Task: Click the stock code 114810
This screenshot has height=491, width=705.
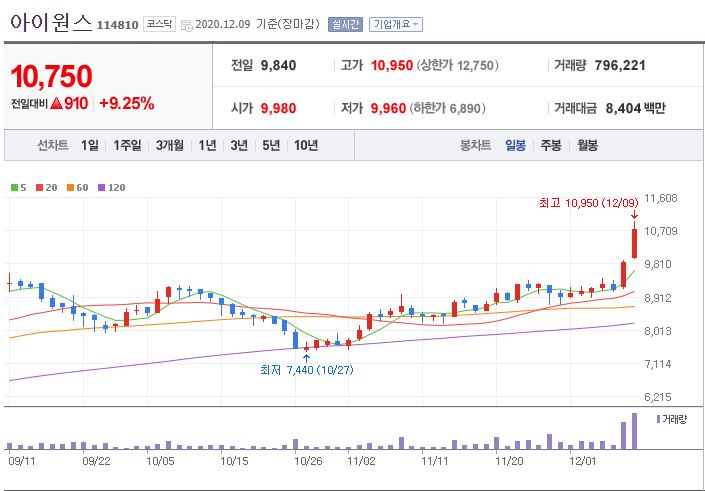Action: (x=117, y=25)
